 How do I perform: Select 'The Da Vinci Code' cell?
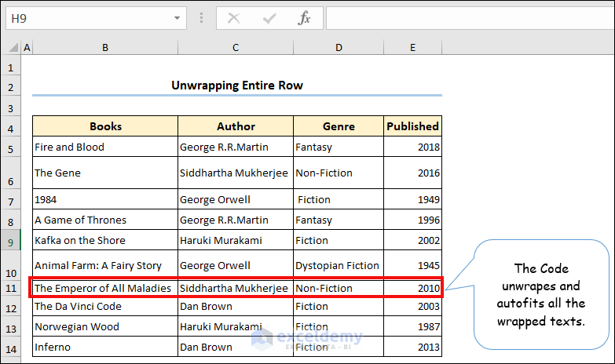point(105,307)
